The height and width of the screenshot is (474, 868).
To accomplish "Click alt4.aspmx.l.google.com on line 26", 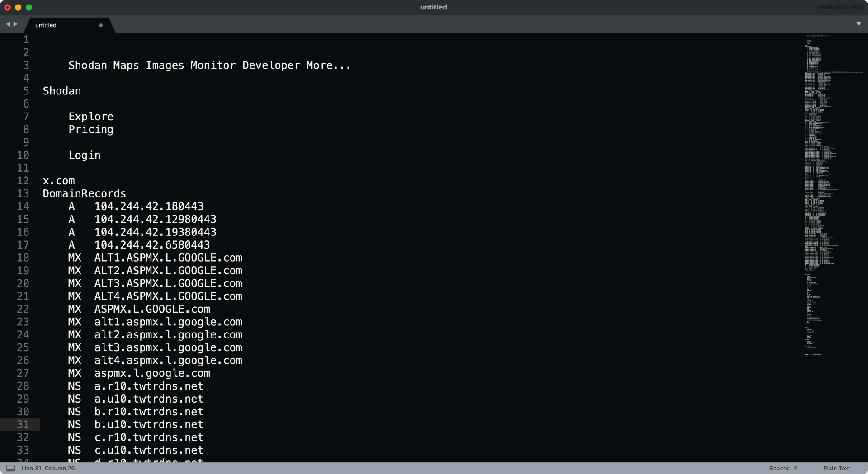I will tap(168, 361).
